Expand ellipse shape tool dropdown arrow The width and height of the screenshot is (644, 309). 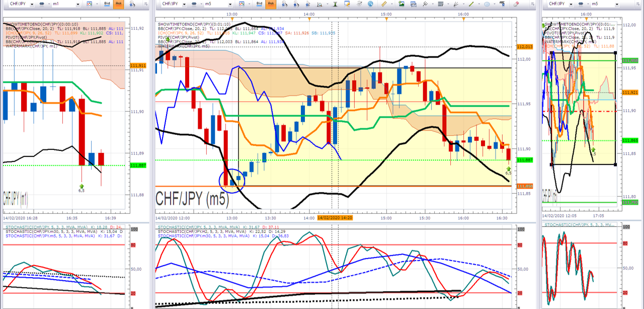pos(495,4)
